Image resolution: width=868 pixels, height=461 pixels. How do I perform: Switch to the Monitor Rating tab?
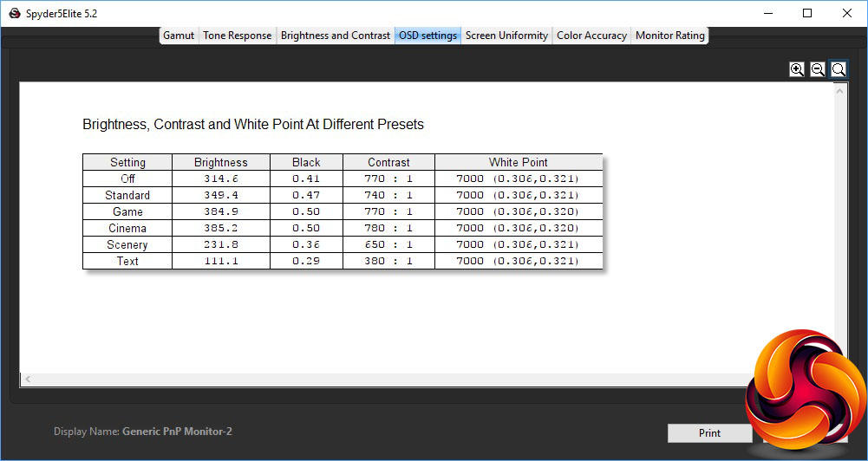(x=669, y=36)
